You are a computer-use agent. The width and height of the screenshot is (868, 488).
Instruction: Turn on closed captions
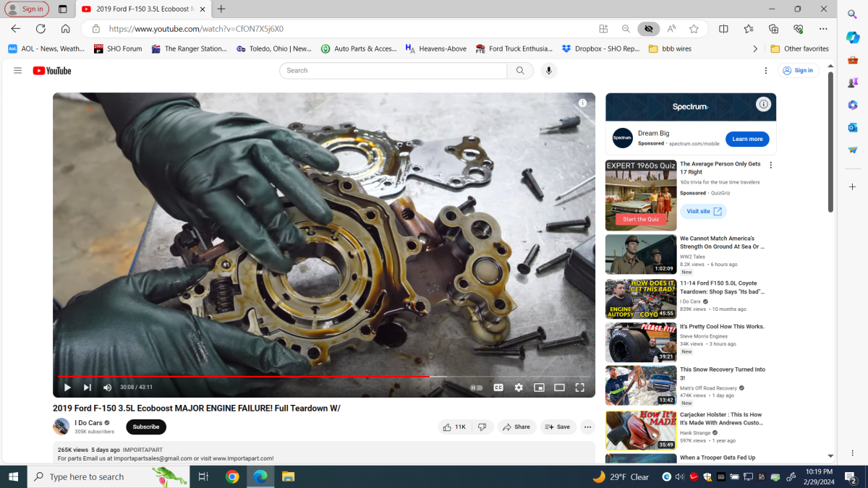[498, 388]
